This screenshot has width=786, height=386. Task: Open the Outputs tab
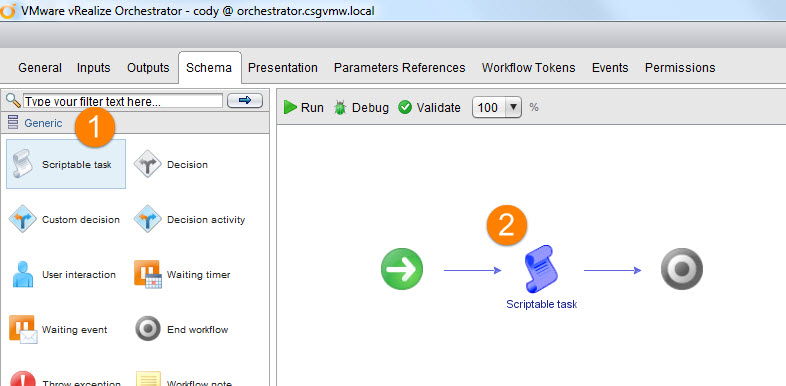pyautogui.click(x=148, y=68)
